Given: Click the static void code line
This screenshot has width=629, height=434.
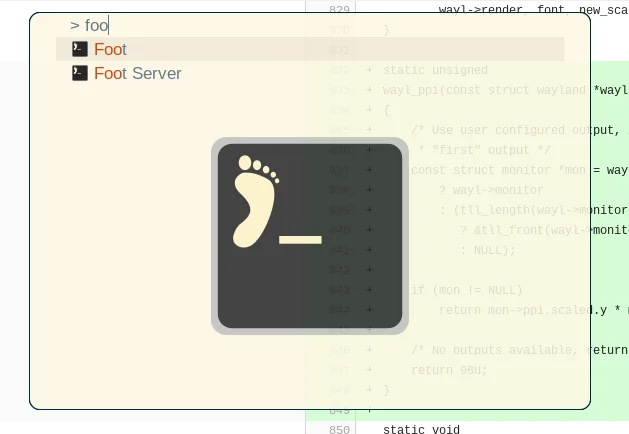Looking at the screenshot, I should [x=421, y=429].
